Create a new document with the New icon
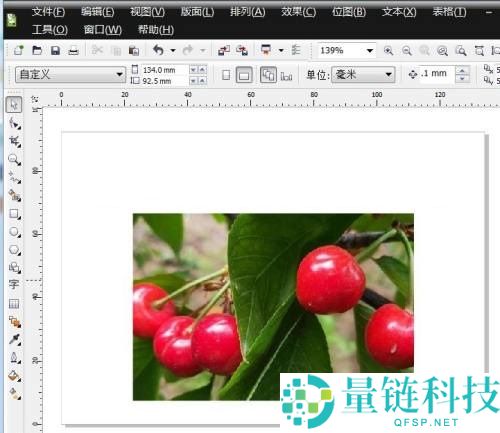Screen dimensions: 500x433 pyautogui.click(x=19, y=50)
